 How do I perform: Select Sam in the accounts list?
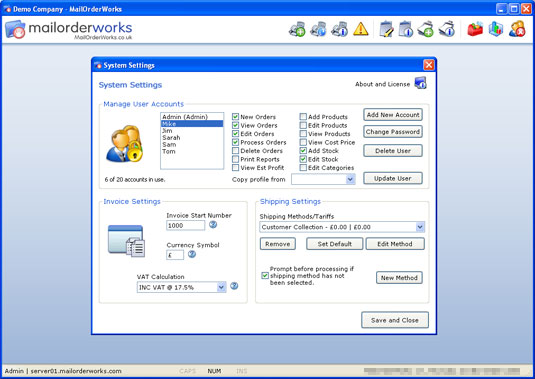(x=192, y=144)
